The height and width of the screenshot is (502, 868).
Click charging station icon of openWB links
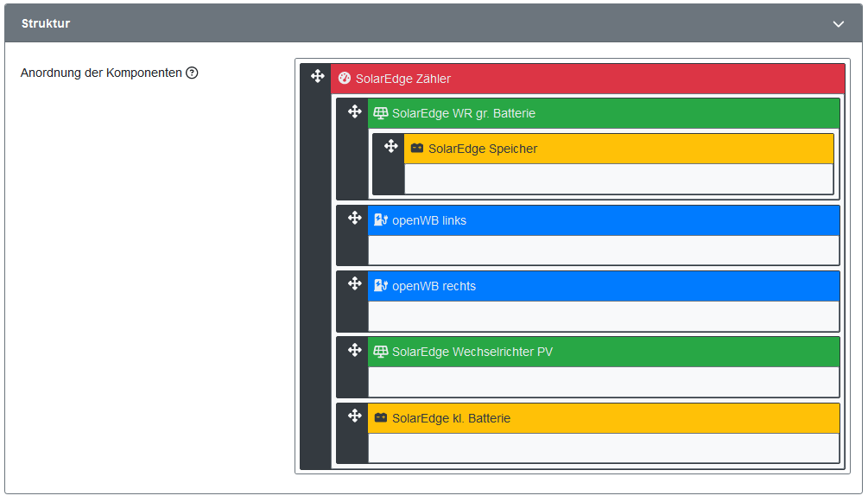click(x=381, y=220)
